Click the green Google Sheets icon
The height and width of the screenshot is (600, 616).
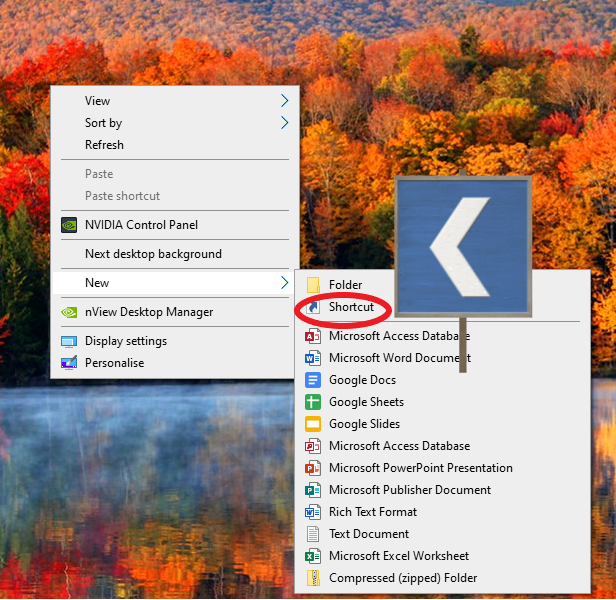(x=313, y=402)
